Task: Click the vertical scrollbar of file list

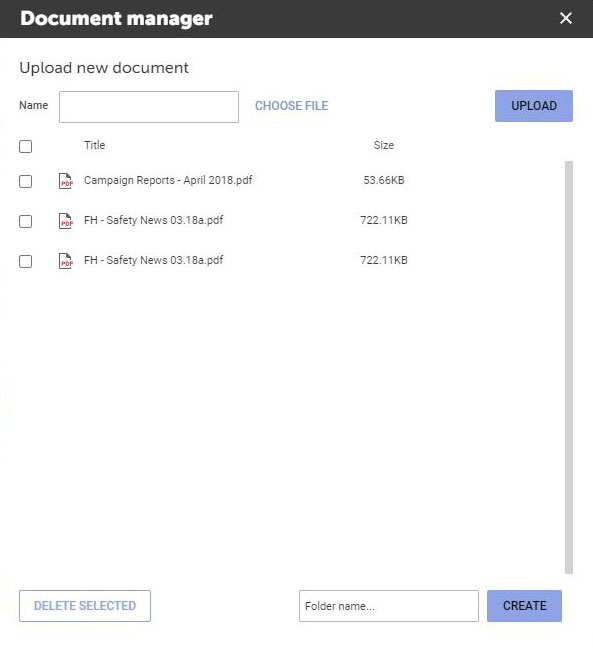Action: [569, 367]
